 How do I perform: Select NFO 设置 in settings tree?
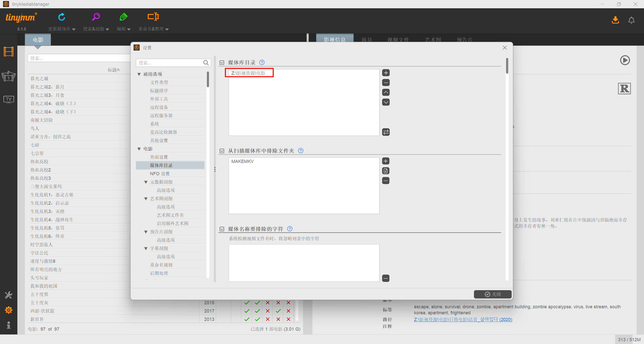click(160, 174)
